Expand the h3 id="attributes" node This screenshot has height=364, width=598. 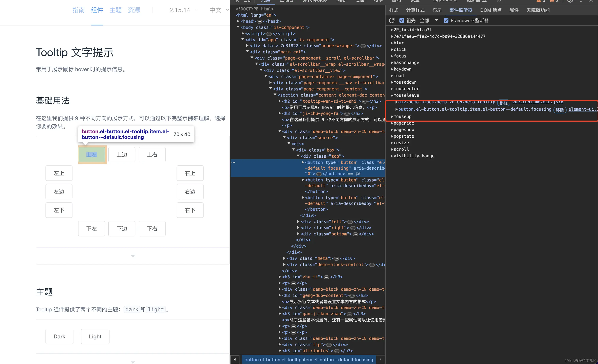[280, 351]
